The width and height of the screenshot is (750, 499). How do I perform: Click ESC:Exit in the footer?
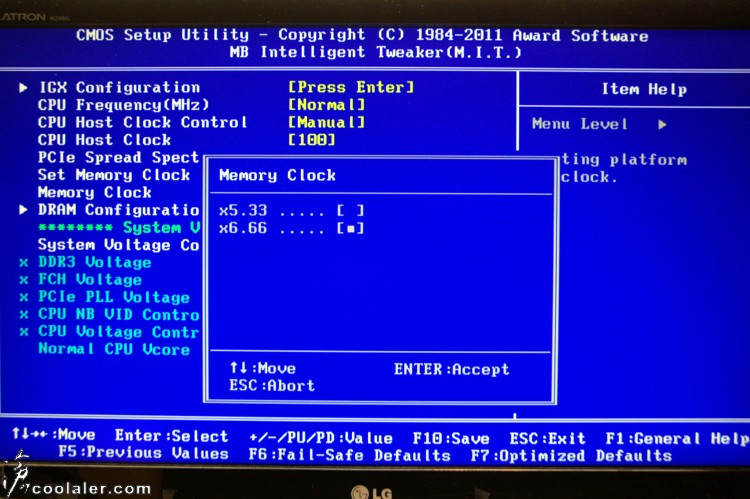tap(547, 438)
